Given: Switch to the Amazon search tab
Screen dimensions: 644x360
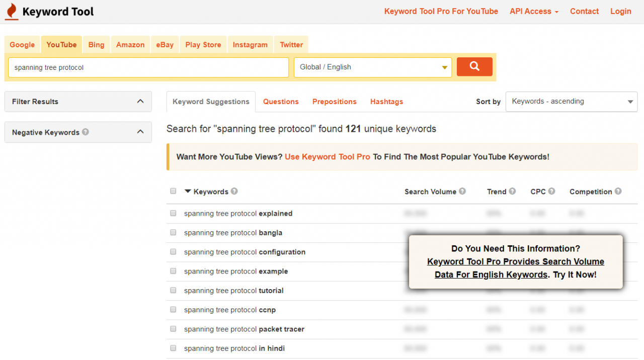Looking at the screenshot, I should (x=130, y=45).
